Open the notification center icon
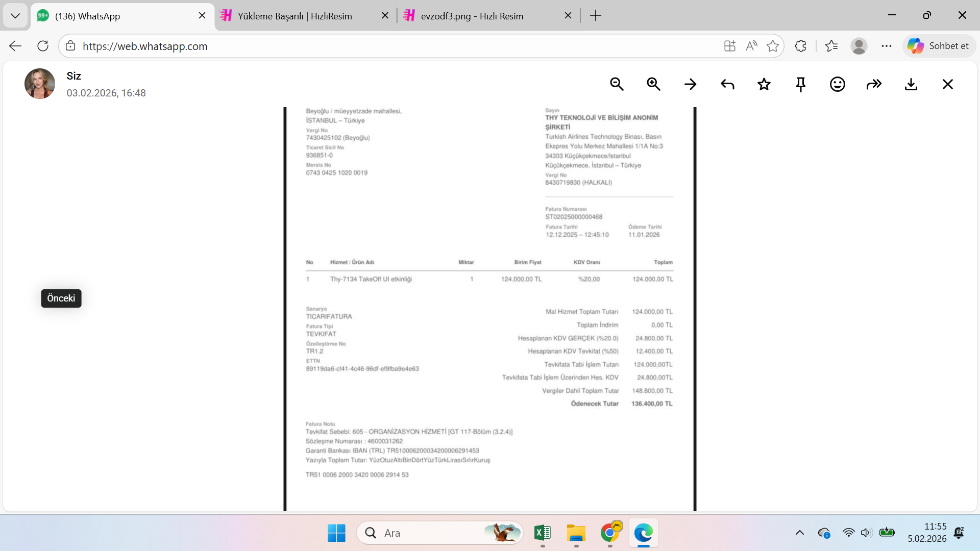This screenshot has width=980, height=551. point(959,533)
